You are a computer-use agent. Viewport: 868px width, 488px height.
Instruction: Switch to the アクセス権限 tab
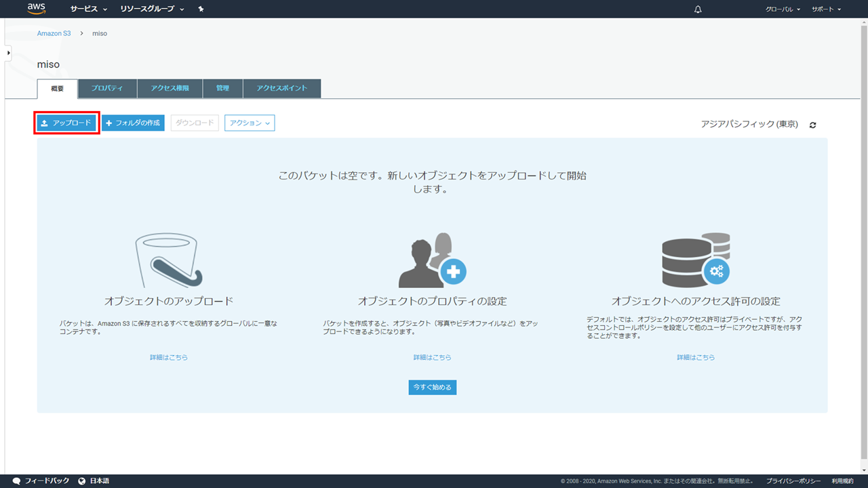click(170, 88)
